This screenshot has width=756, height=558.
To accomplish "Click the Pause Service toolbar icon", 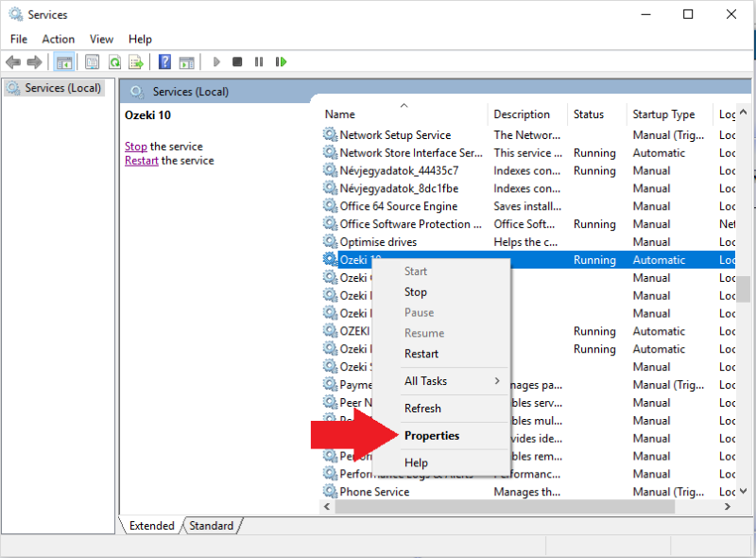I will click(x=259, y=61).
